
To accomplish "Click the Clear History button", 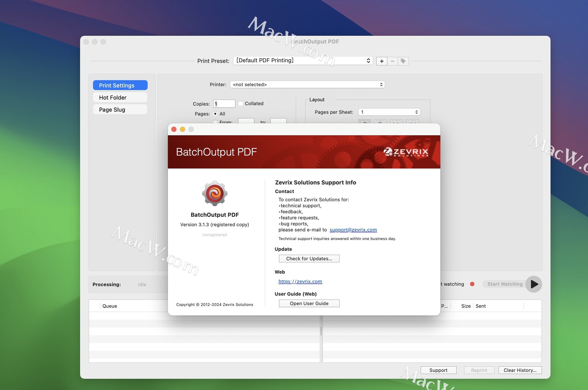I will pos(520,370).
